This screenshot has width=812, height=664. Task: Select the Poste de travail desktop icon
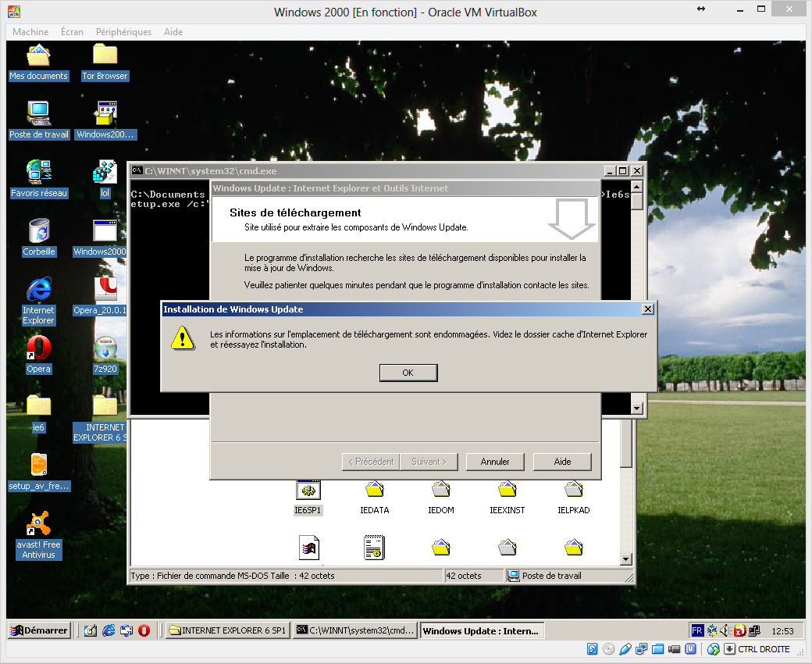tap(39, 120)
